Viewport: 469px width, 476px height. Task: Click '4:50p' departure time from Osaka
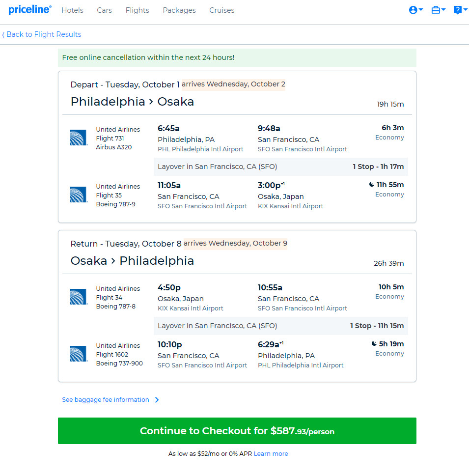(x=169, y=287)
